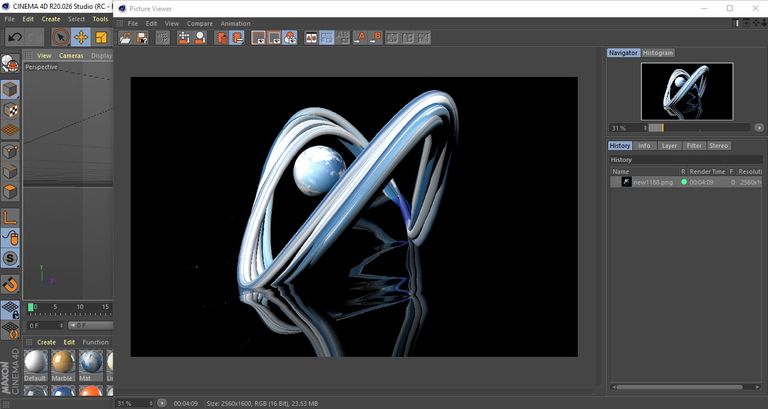Toggle the AB Compare icon

click(311, 38)
